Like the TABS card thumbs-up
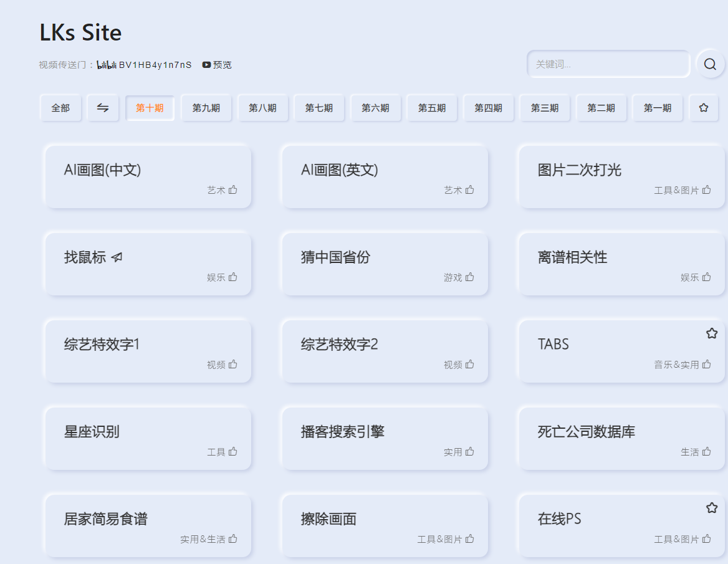This screenshot has width=728, height=564. pyautogui.click(x=707, y=365)
